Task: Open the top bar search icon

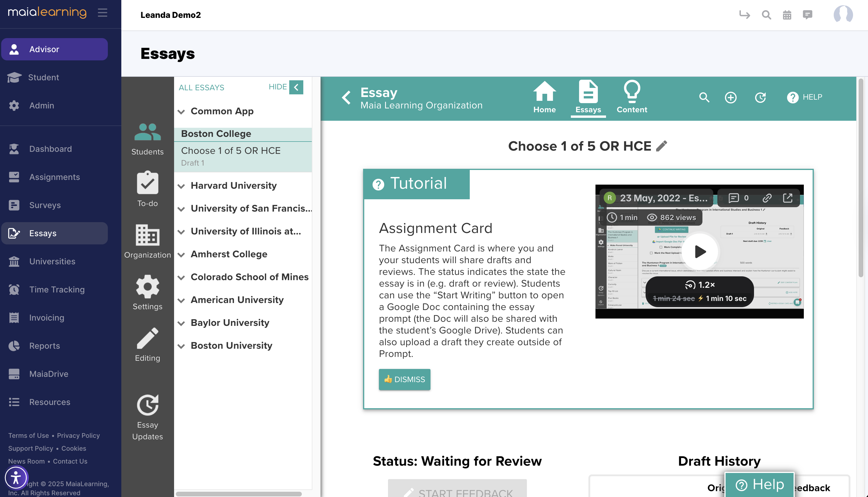Action: click(766, 15)
